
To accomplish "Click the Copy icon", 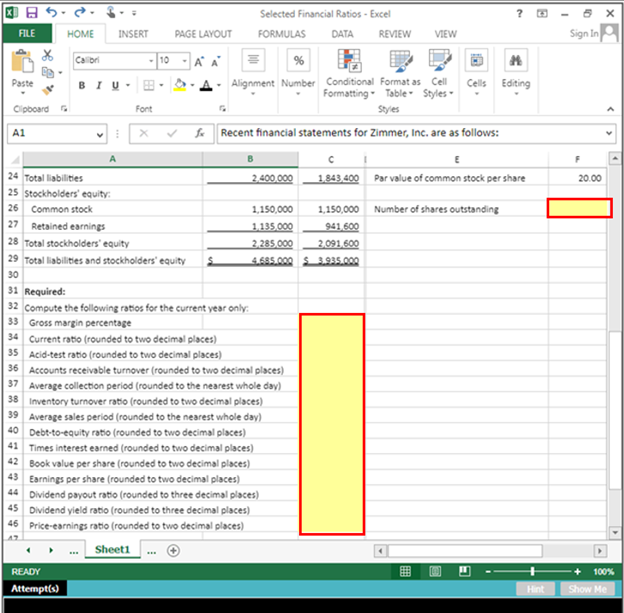I will coord(48,72).
